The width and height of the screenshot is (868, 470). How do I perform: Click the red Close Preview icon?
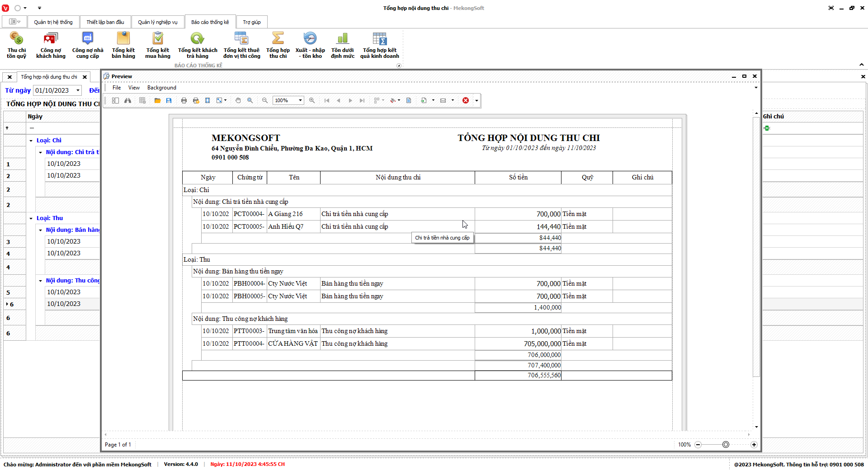point(466,100)
